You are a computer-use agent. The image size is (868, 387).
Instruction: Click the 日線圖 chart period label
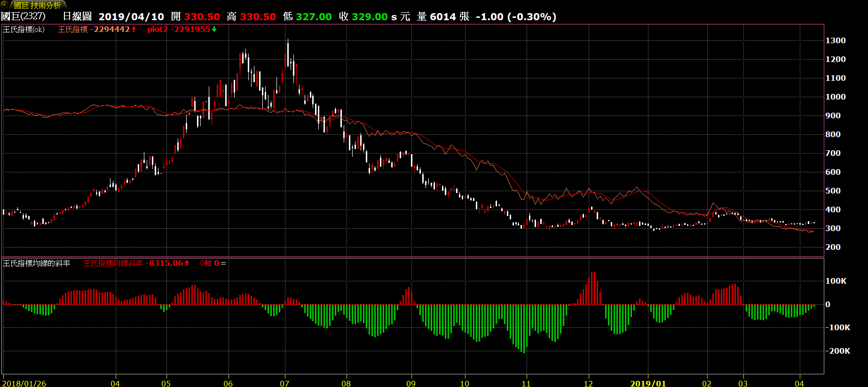[77, 16]
